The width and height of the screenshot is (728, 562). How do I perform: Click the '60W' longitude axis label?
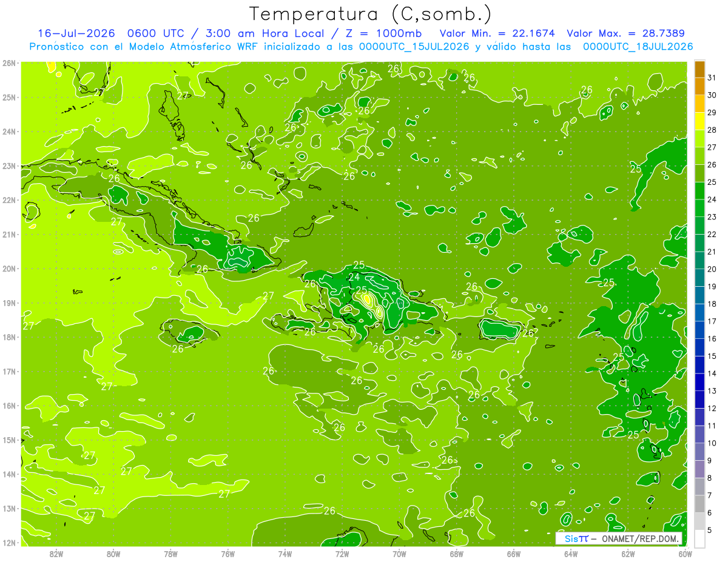(685, 553)
